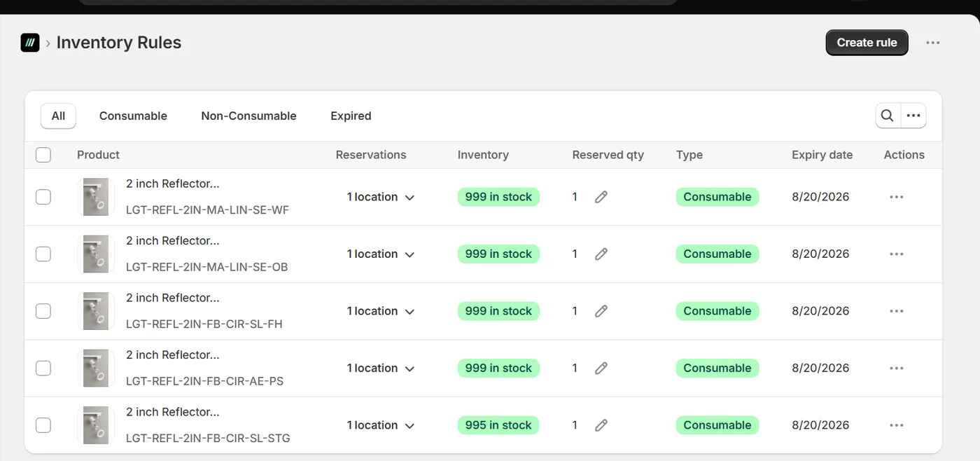The image size is (980, 461).
Task: Edit reserved qty for LGT-REFL-2IN-MA-LIN-SE-OB
Action: [601, 254]
